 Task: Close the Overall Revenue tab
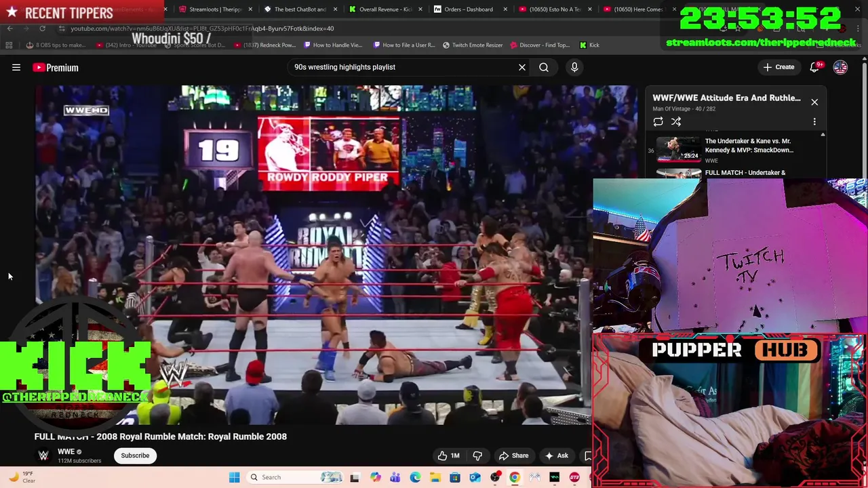click(x=420, y=9)
